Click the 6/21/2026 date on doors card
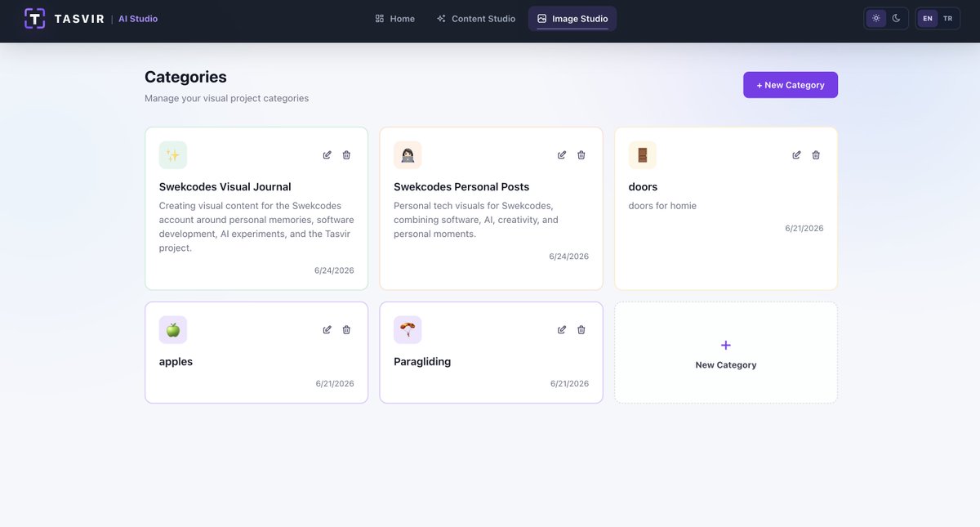Image resolution: width=980 pixels, height=527 pixels. (x=804, y=229)
